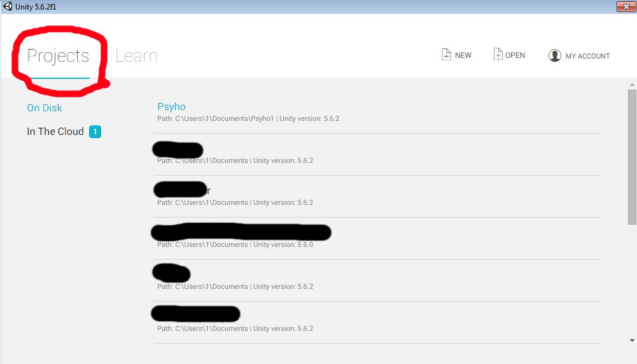Select the On Disk filter
The width and height of the screenshot is (637, 364).
(x=45, y=108)
